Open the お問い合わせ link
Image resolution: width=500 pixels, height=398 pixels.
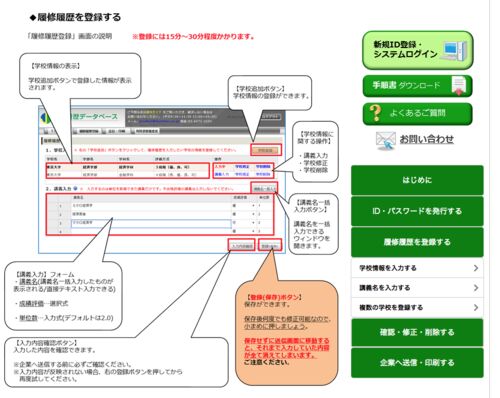(x=426, y=139)
